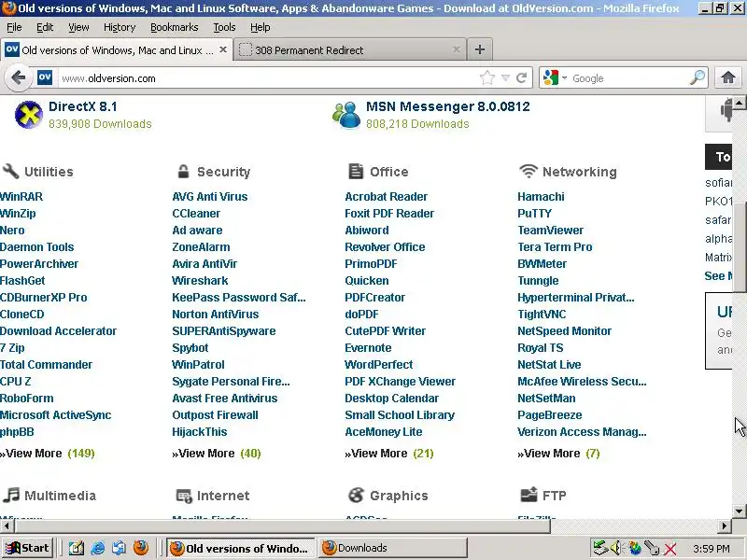Image resolution: width=747 pixels, height=560 pixels.
Task: Click the DirectX 8.1 yellow X icon
Action: 29,115
